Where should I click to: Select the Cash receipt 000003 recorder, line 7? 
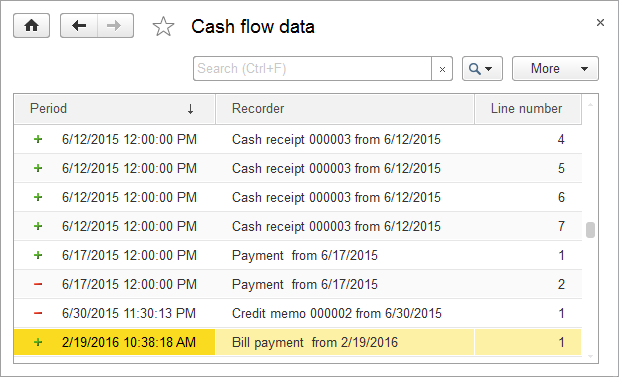(x=336, y=226)
